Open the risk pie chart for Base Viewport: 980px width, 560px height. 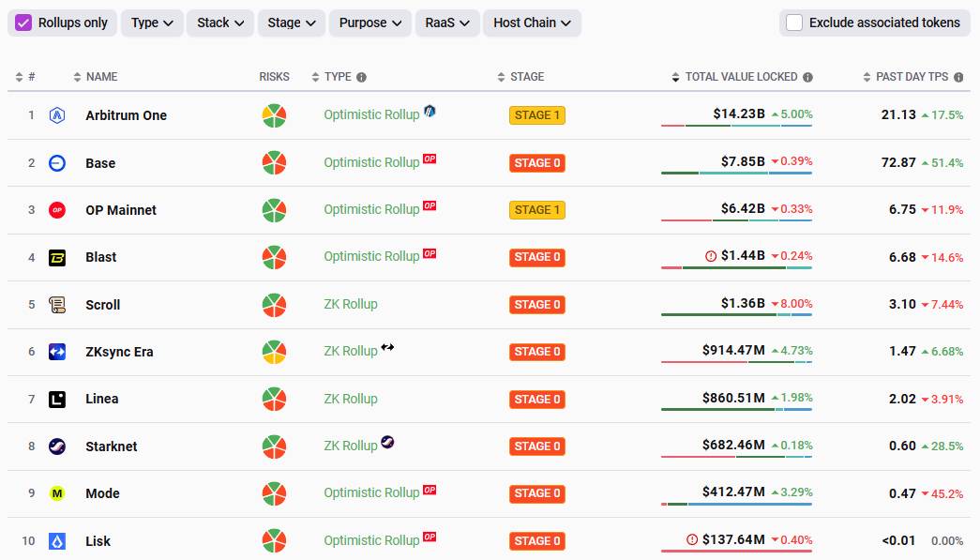click(x=274, y=162)
